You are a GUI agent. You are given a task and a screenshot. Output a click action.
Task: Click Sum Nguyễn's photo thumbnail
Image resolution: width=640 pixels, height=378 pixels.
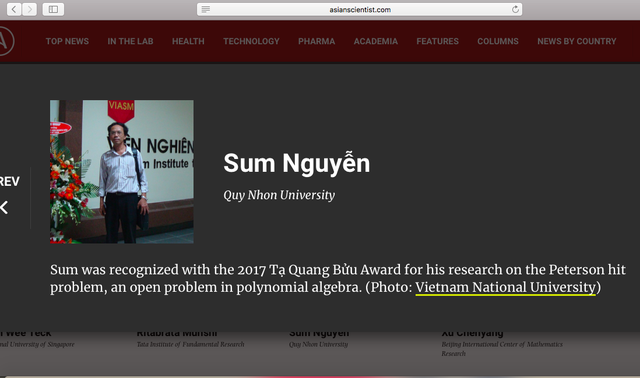pyautogui.click(x=122, y=172)
